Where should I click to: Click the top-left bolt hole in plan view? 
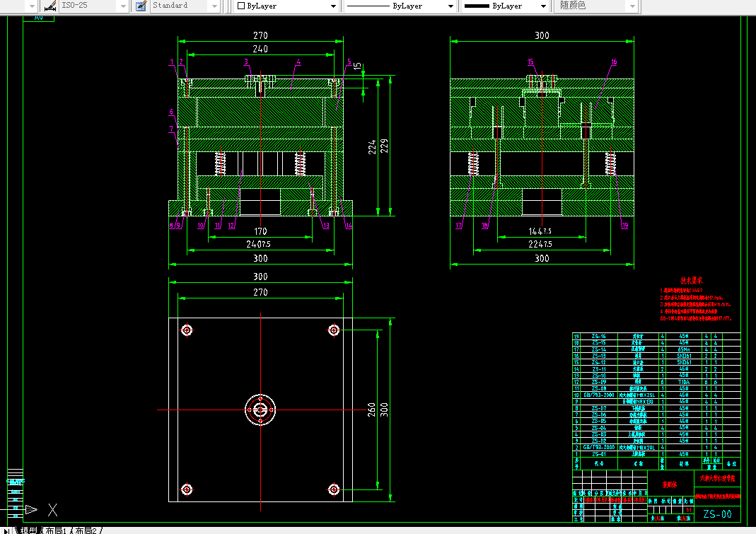pos(187,330)
